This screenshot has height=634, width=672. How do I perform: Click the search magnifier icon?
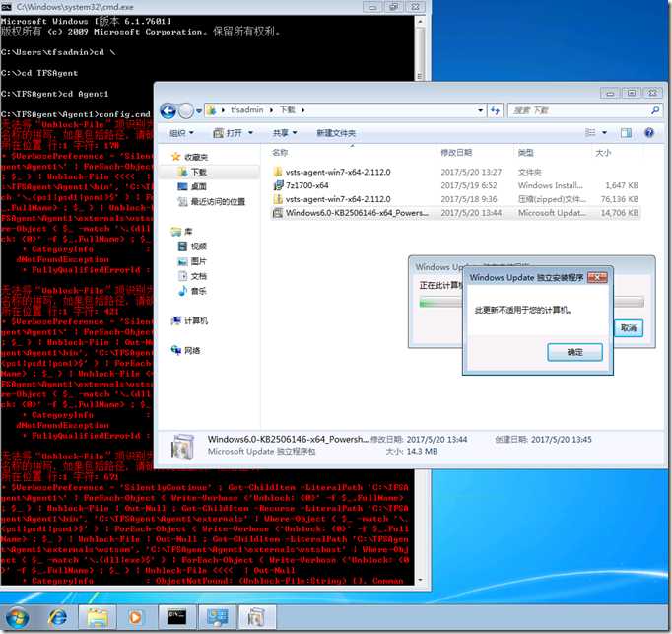tap(655, 110)
